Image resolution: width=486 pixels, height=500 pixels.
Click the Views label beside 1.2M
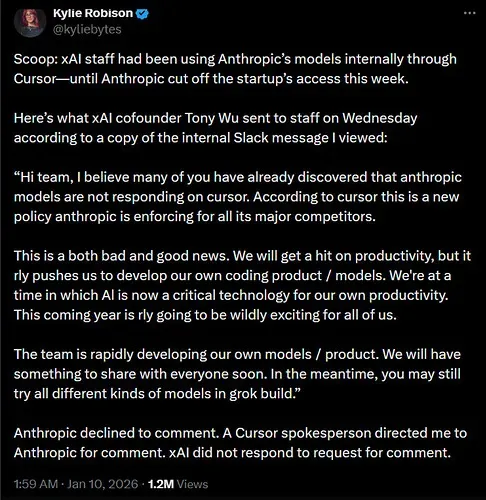[x=192, y=484]
